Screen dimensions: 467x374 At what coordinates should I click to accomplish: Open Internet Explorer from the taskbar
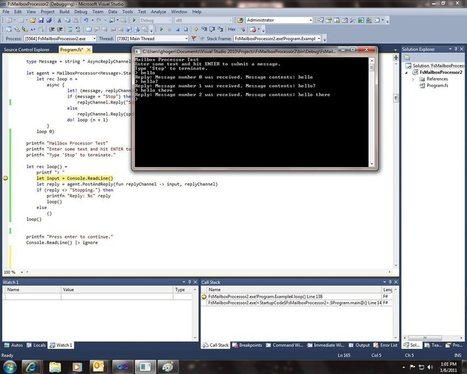pos(32,367)
